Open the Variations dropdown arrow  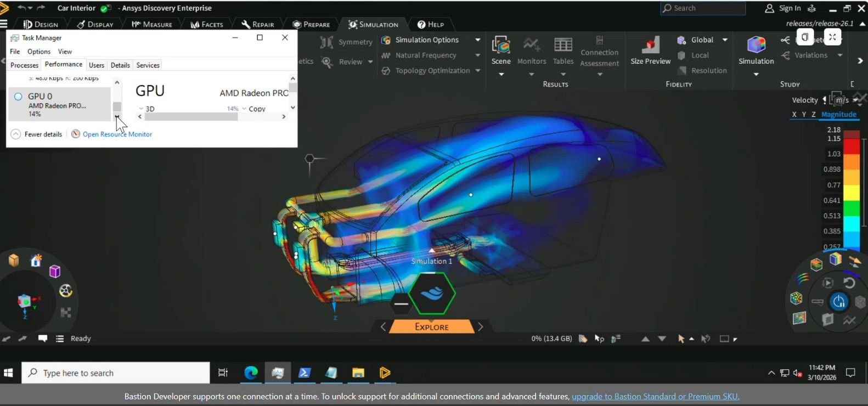[840, 55]
